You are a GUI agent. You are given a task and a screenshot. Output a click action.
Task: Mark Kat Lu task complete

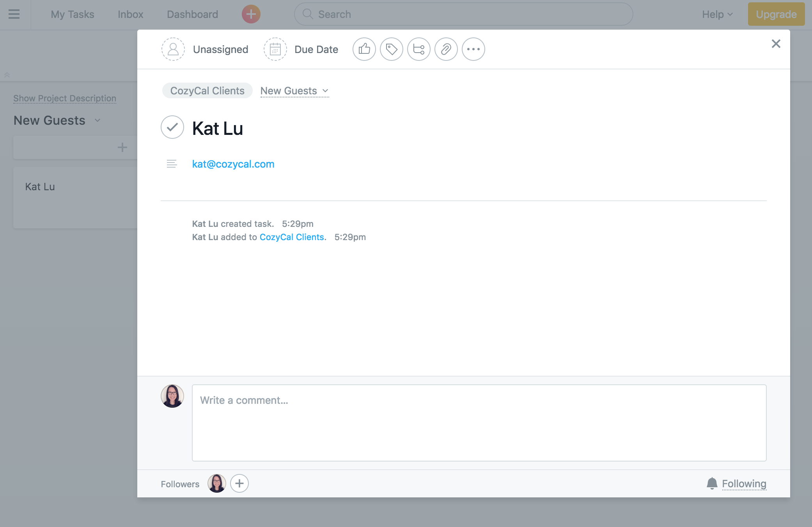pyautogui.click(x=172, y=127)
